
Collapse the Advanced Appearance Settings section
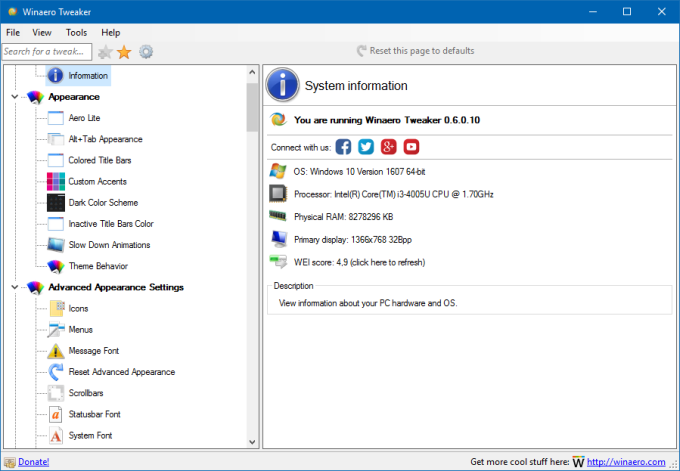(x=14, y=288)
